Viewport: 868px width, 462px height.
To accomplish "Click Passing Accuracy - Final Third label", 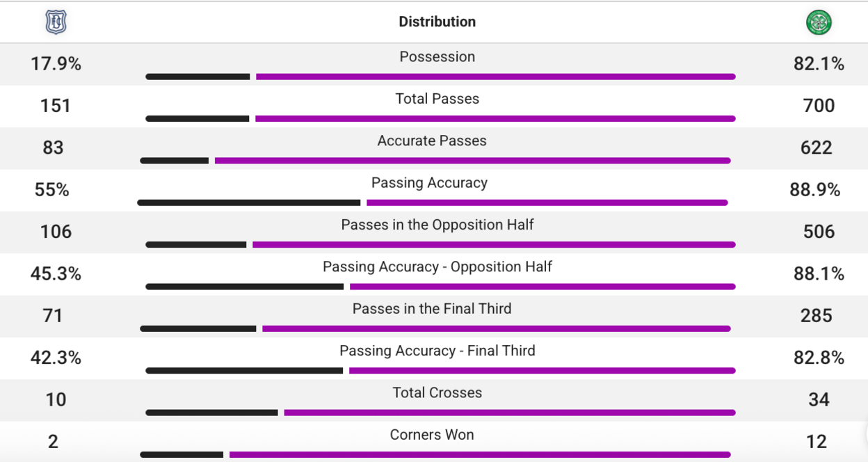I will (x=437, y=351).
